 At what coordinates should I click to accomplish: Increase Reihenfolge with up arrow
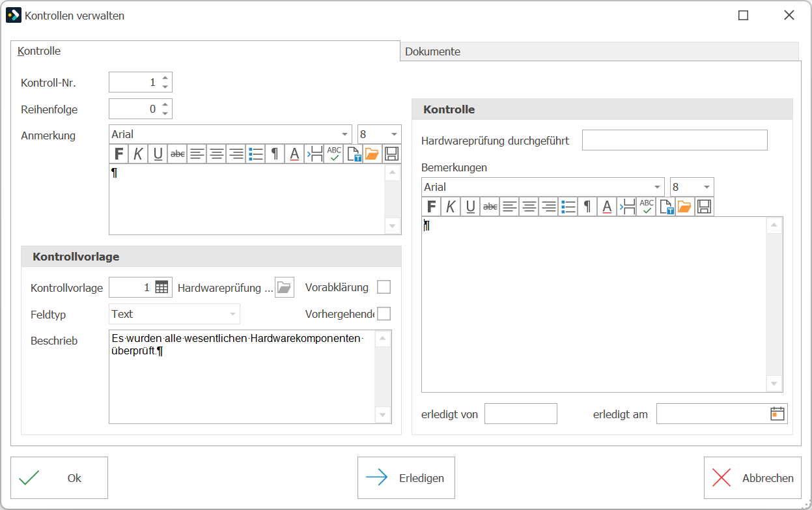point(165,105)
